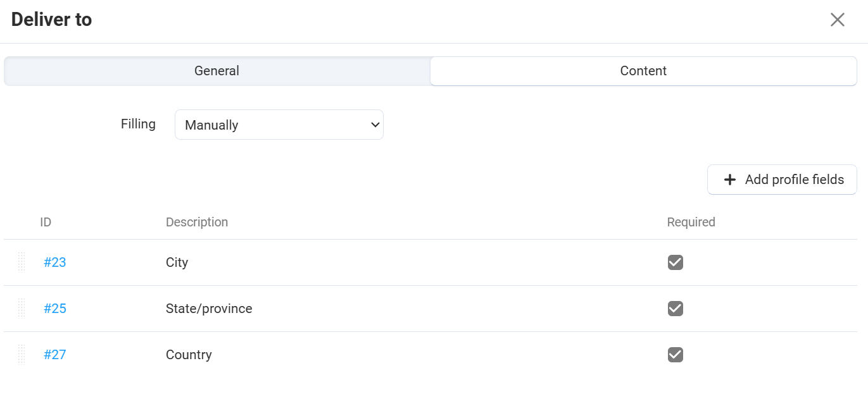Screen dimensions: 868x399
Task: Open profile field #25 link
Action: [x=54, y=309]
